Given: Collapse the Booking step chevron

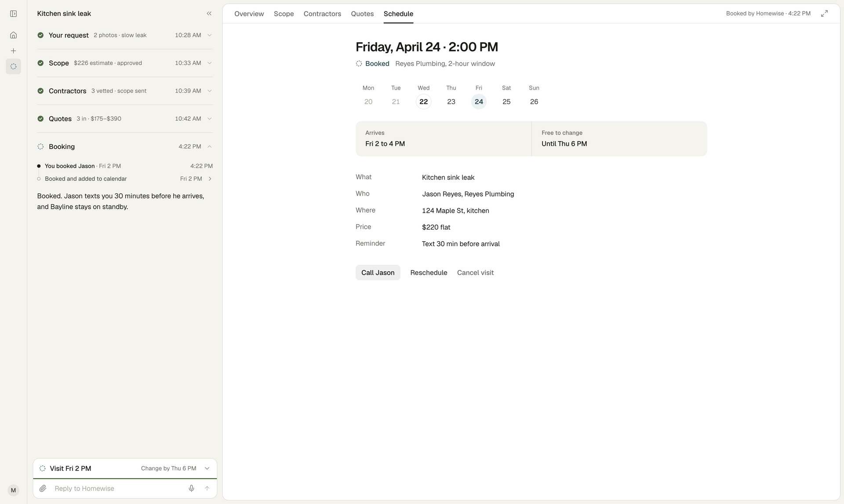Looking at the screenshot, I should click(x=210, y=146).
